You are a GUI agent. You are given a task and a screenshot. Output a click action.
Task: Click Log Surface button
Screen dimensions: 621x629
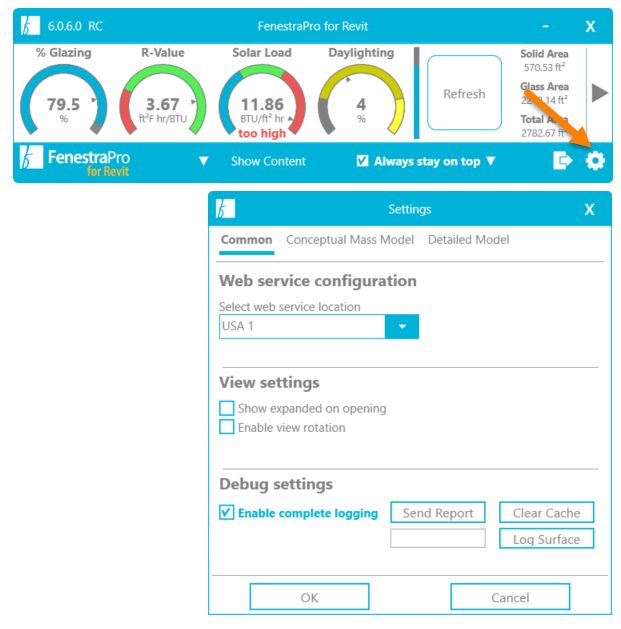click(546, 539)
